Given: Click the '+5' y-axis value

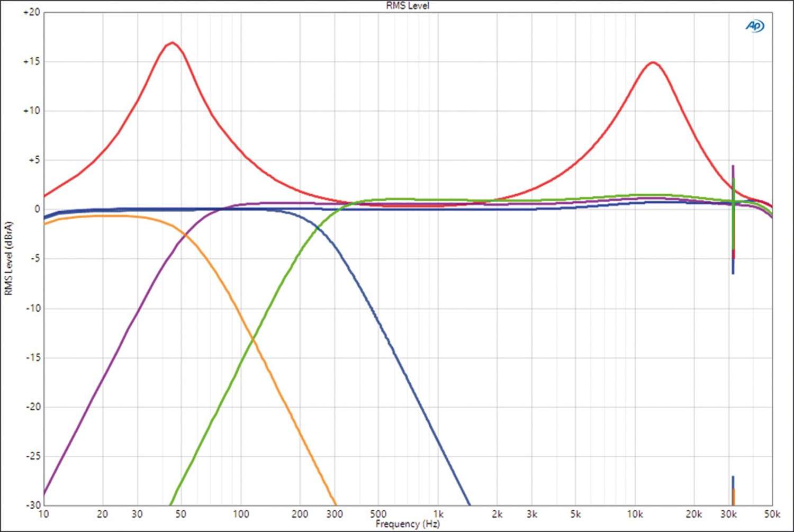Looking at the screenshot, I should [x=33, y=160].
